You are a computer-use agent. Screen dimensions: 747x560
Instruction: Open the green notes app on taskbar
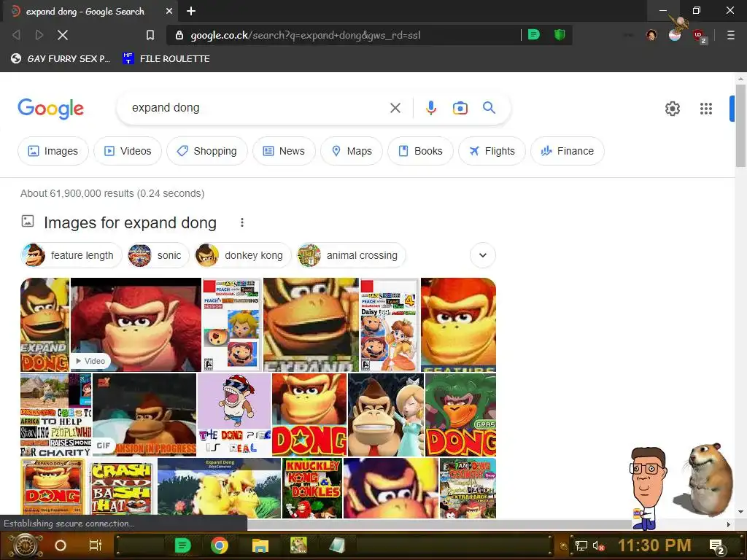182,545
